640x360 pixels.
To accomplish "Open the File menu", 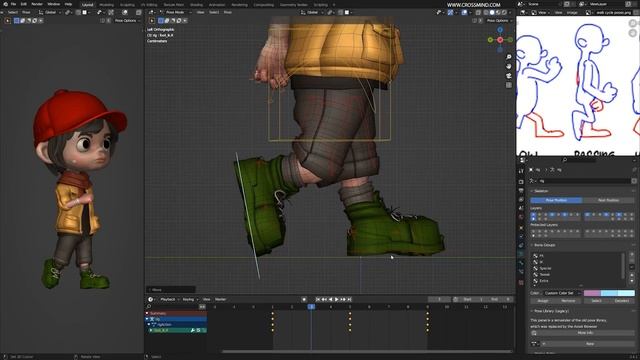I will [x=13, y=4].
